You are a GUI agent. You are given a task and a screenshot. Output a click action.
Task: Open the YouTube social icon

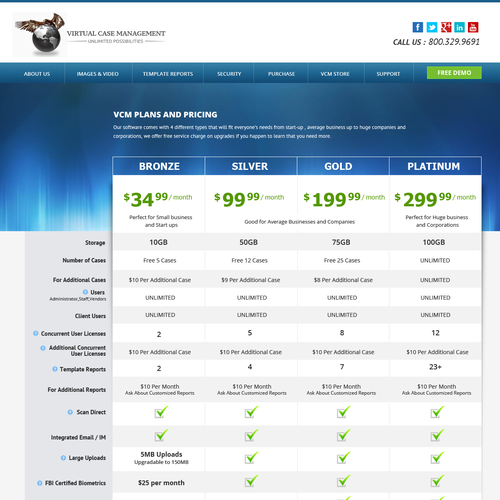click(473, 27)
